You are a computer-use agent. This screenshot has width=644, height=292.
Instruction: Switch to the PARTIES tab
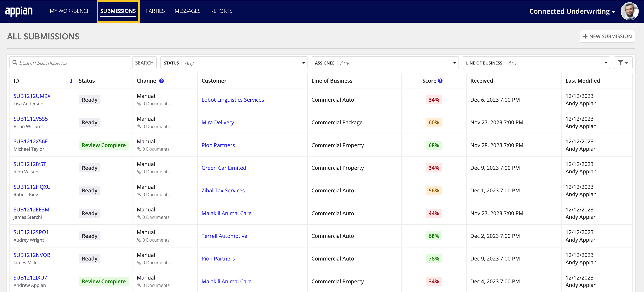point(155,11)
